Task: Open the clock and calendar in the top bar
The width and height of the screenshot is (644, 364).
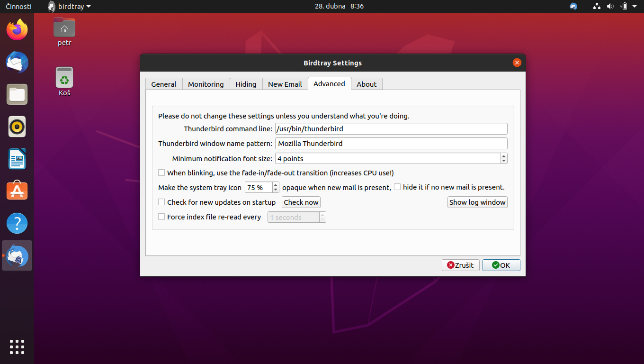Action: (x=339, y=6)
